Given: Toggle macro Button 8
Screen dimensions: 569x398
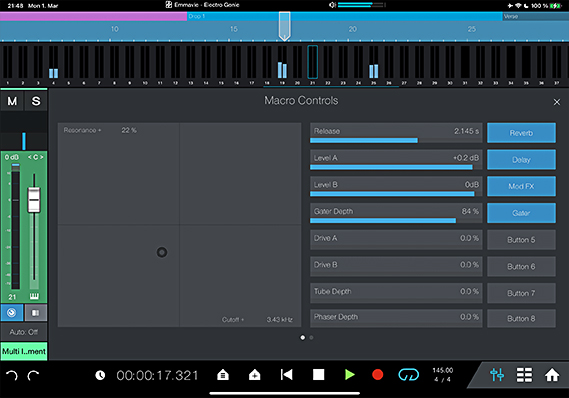Looking at the screenshot, I should click(x=521, y=319).
